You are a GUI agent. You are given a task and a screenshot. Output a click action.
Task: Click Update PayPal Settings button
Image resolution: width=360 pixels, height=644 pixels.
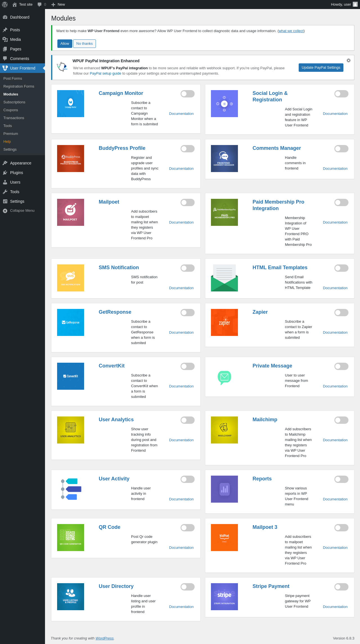(321, 68)
